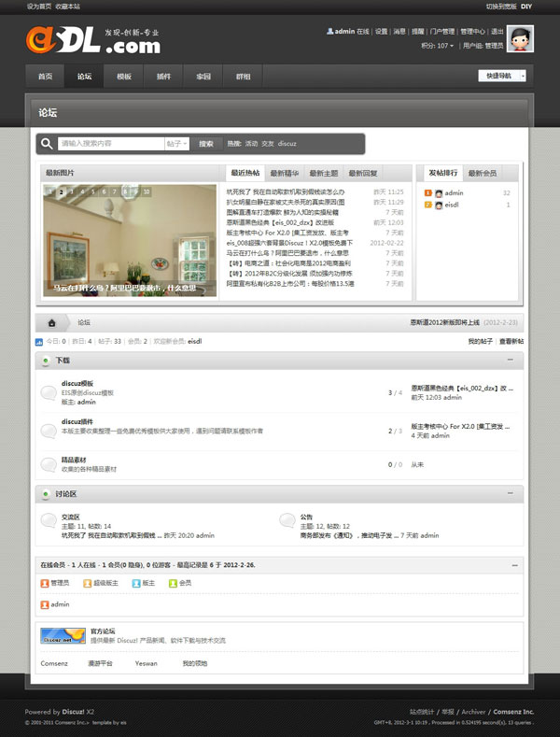
Task: Click the search keyword input field
Action: [x=110, y=144]
